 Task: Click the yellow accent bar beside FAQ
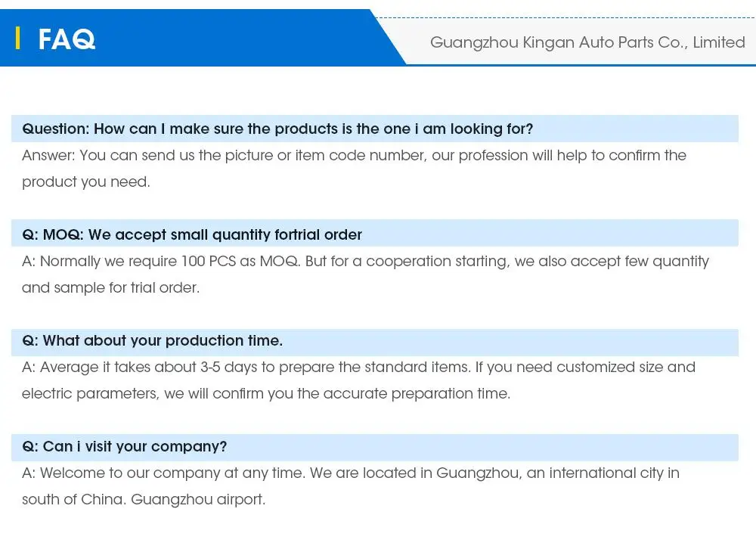click(x=17, y=38)
